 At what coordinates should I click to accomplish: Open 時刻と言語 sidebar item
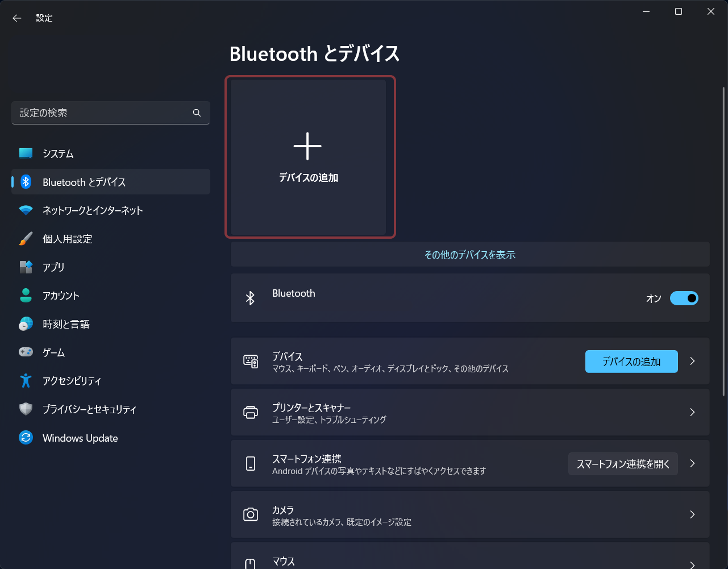coord(66,324)
